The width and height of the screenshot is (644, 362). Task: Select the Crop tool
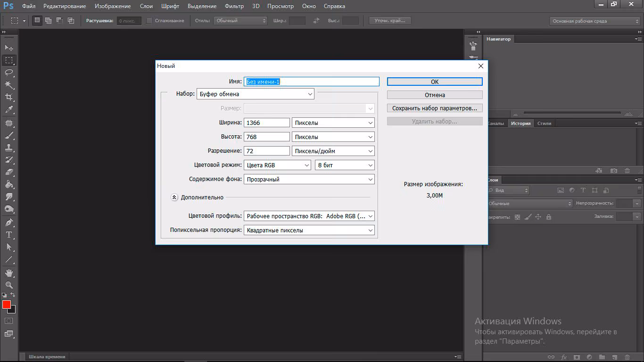[x=9, y=97]
